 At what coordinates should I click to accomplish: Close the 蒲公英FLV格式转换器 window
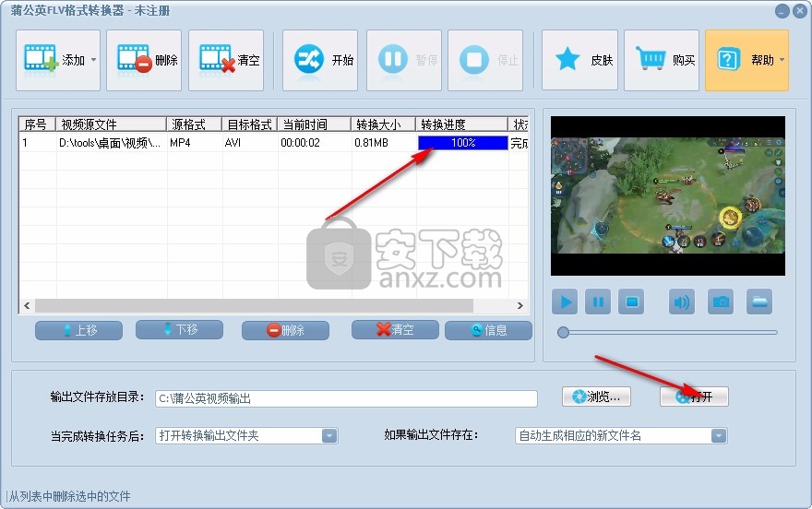(800, 11)
